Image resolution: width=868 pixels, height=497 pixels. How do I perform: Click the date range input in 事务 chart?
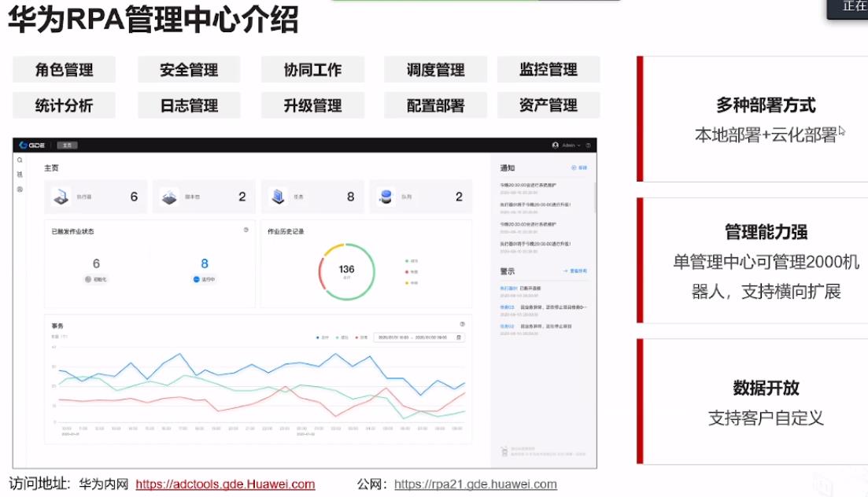tap(419, 337)
